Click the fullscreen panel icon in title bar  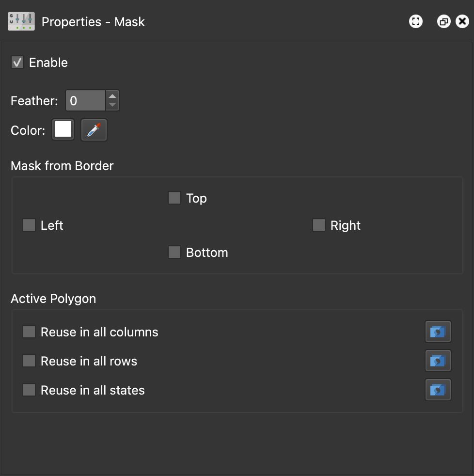pyautogui.click(x=416, y=21)
